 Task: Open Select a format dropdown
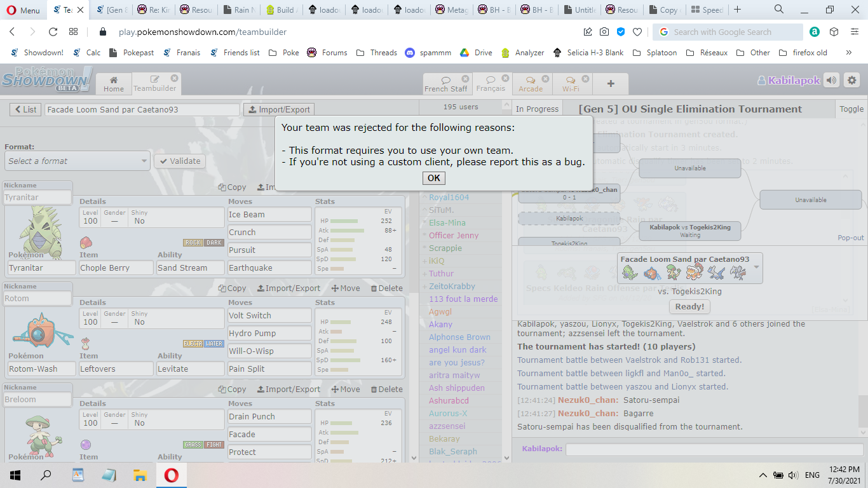click(78, 161)
